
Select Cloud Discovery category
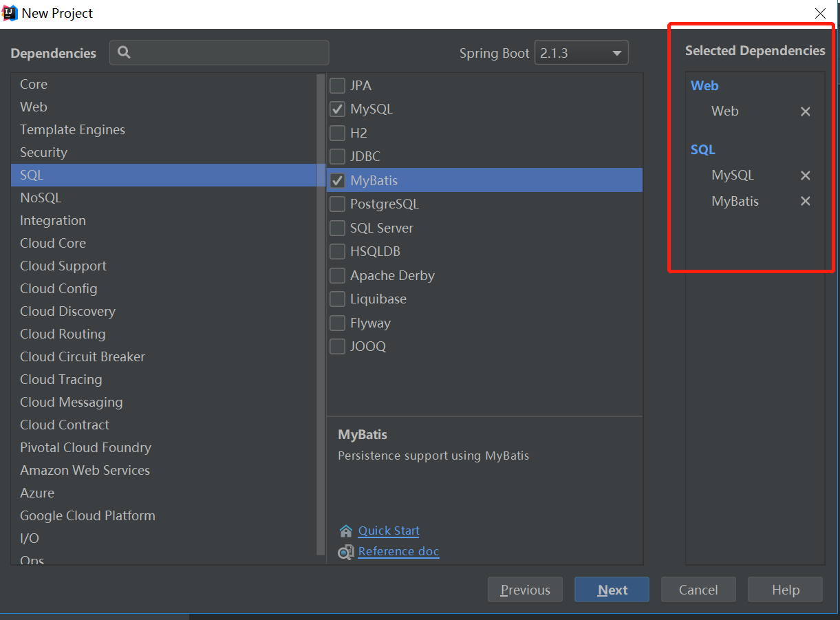pyautogui.click(x=163, y=311)
